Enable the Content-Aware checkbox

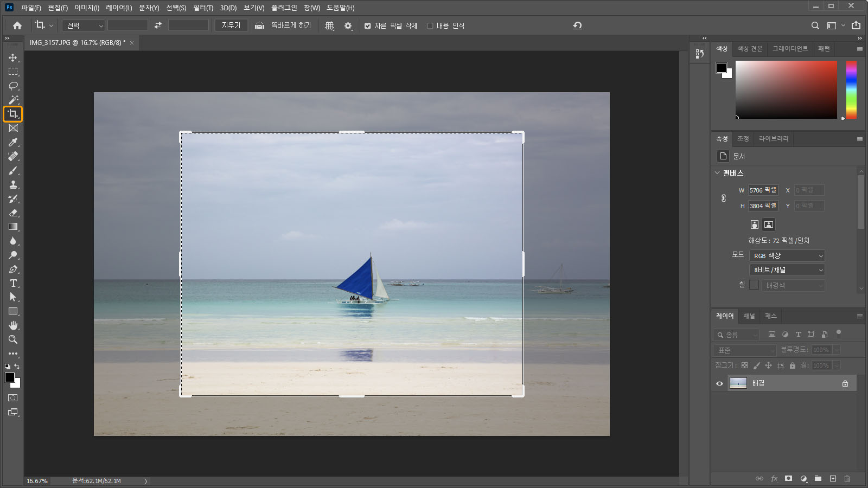430,25
